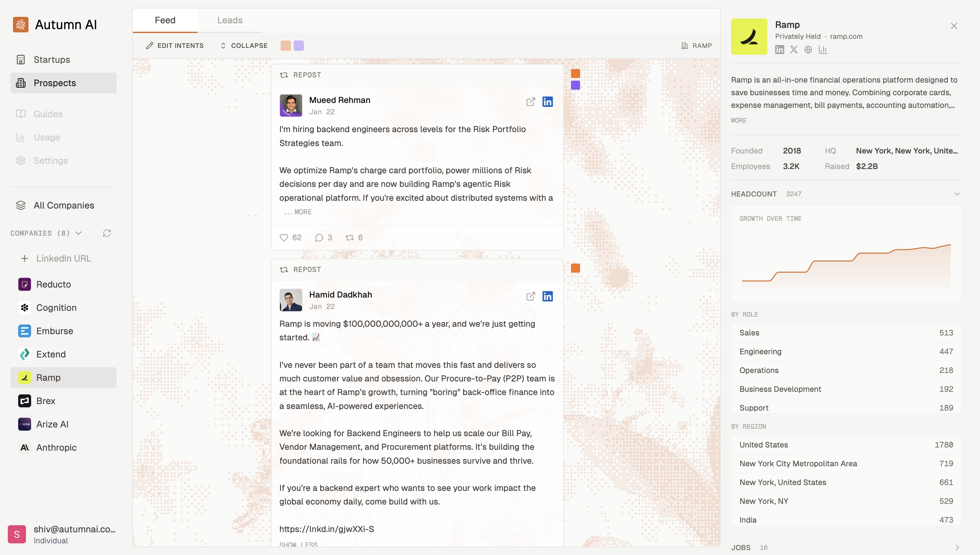Expand the Companies (8) dropdown

point(78,233)
